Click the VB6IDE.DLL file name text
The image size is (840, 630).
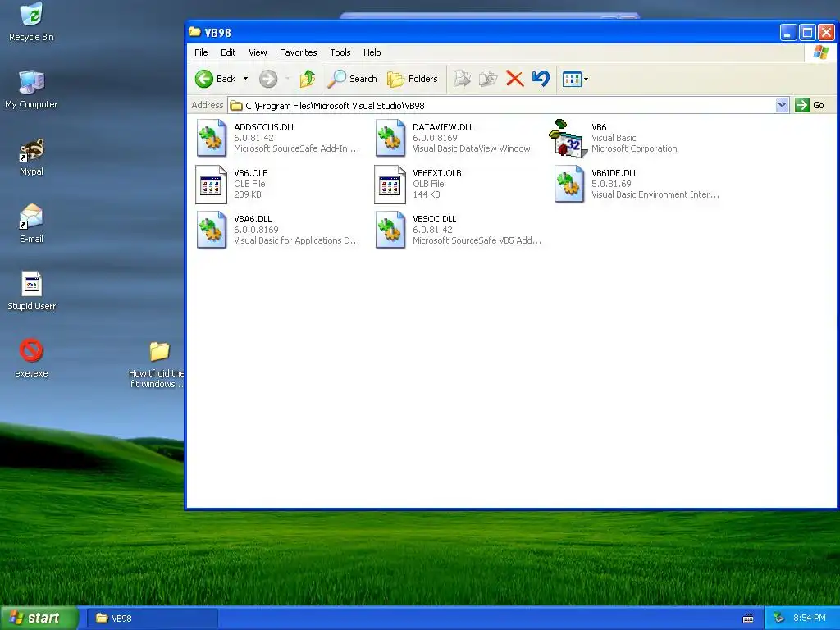point(614,173)
